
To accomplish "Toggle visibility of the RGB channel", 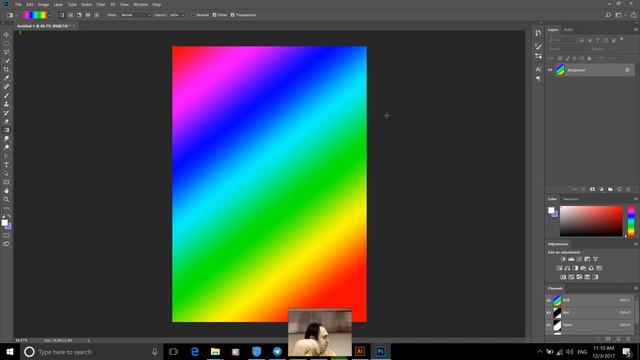I will coord(549,301).
